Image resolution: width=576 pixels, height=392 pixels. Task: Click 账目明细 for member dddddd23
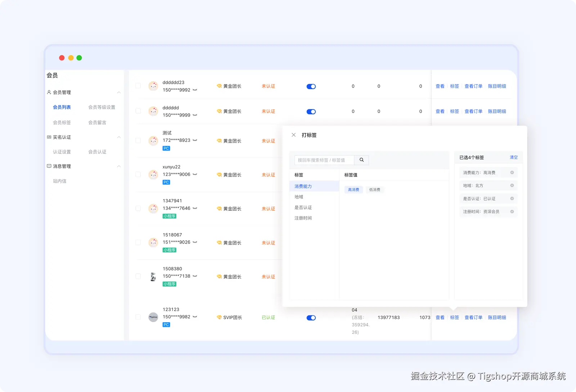coord(497,86)
